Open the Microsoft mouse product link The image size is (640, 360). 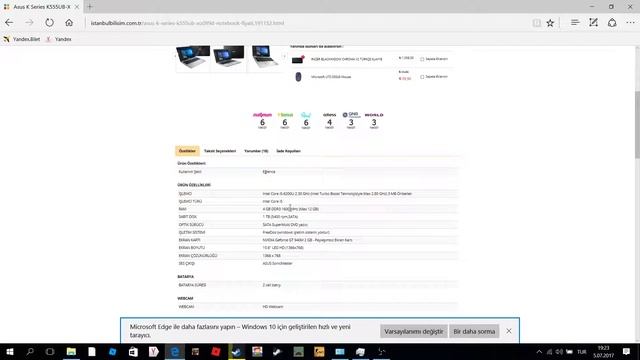point(331,77)
